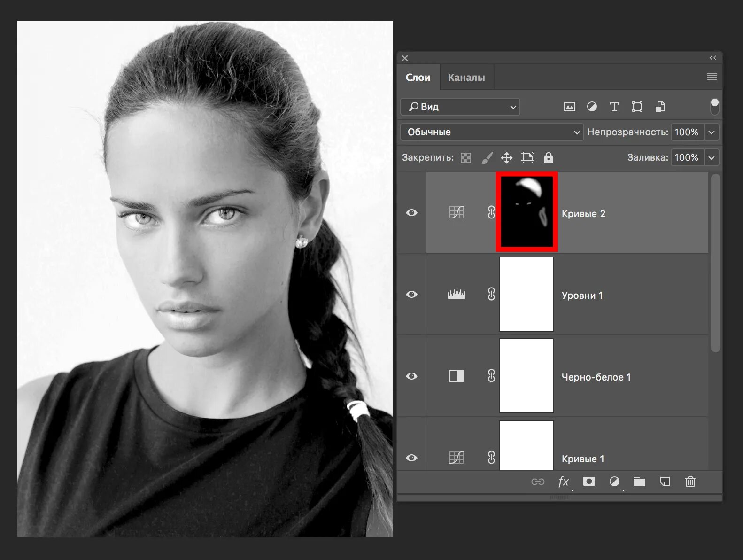Open the Обычные blend mode dropdown
The height and width of the screenshot is (560, 743).
tap(492, 132)
